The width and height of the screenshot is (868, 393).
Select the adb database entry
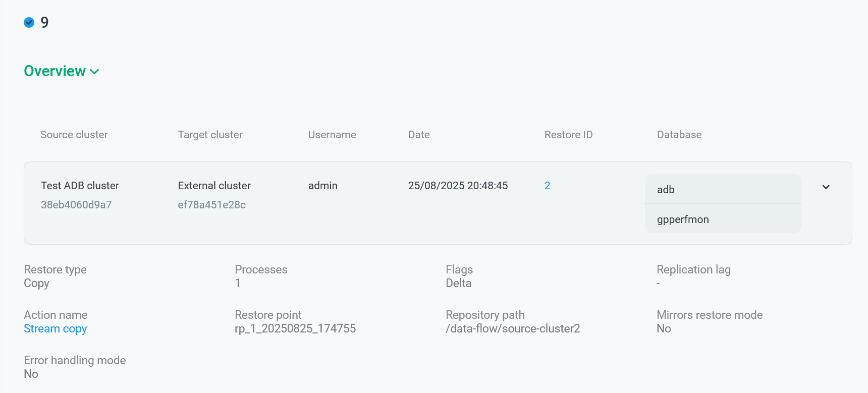pos(723,190)
